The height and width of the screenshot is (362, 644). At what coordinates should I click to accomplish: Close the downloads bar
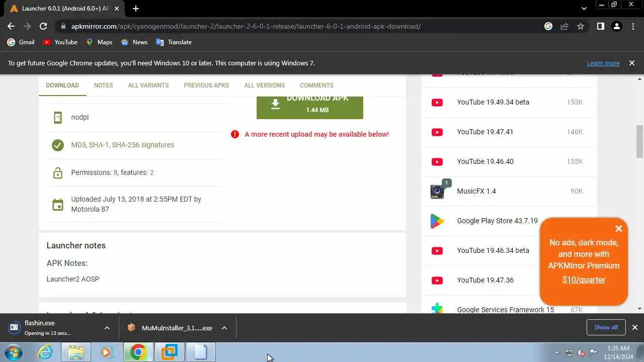click(x=634, y=327)
